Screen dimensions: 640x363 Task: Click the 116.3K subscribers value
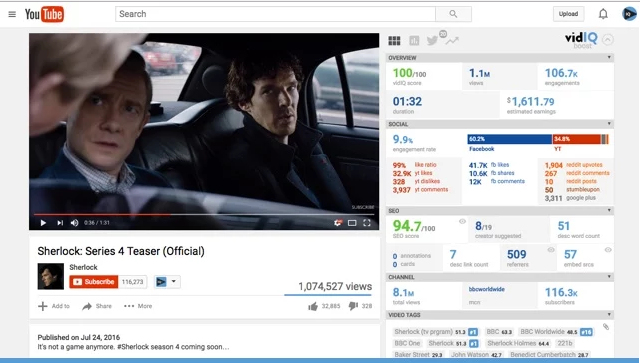[561, 292]
